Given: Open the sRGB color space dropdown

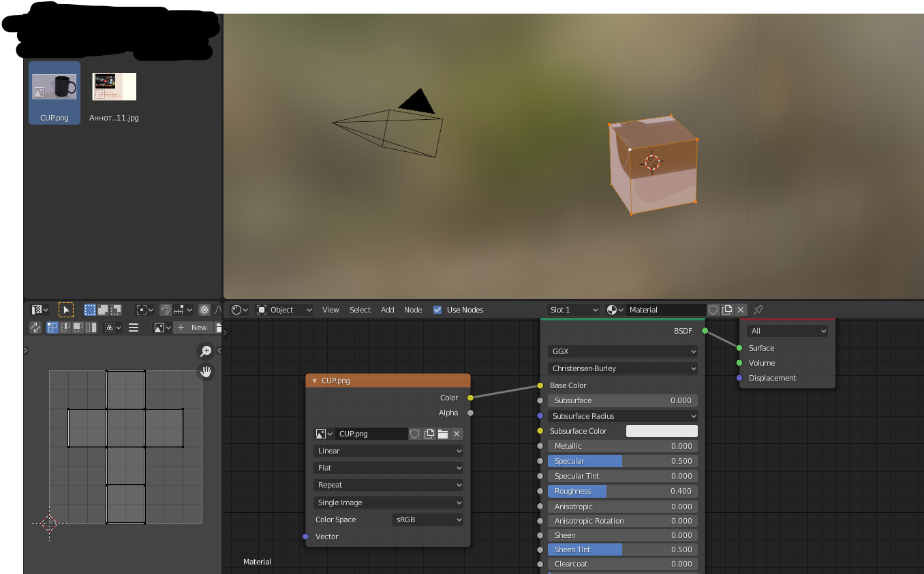Looking at the screenshot, I should click(x=427, y=520).
